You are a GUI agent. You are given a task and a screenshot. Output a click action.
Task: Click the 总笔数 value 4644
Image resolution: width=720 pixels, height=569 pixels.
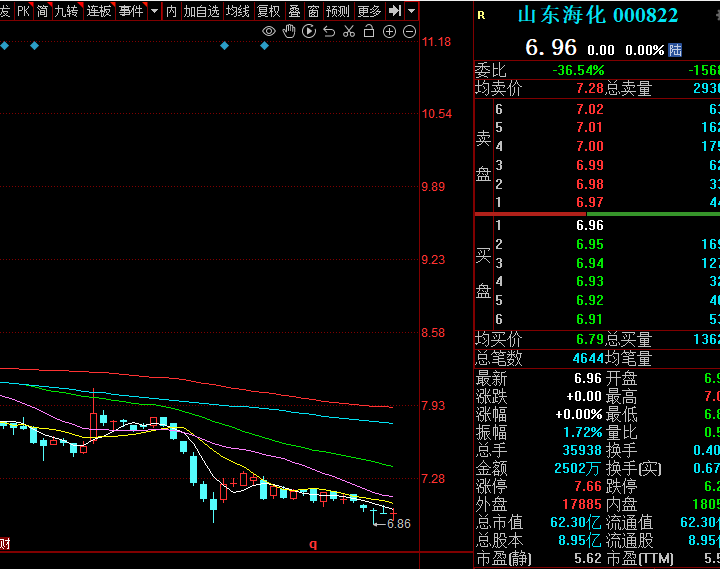(x=588, y=358)
